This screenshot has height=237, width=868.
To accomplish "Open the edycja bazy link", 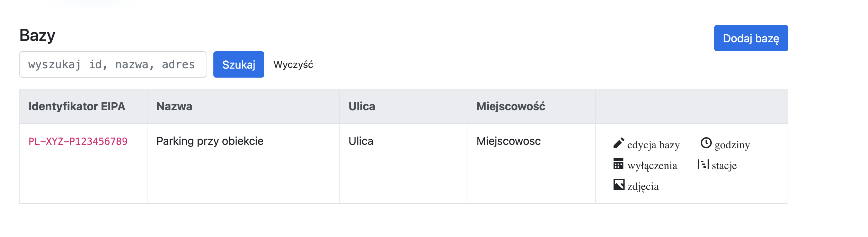I will coord(653,145).
